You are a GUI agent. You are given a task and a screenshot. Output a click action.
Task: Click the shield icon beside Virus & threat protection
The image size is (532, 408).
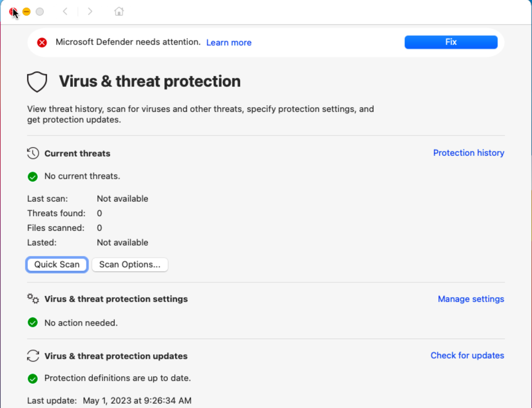pos(37,82)
